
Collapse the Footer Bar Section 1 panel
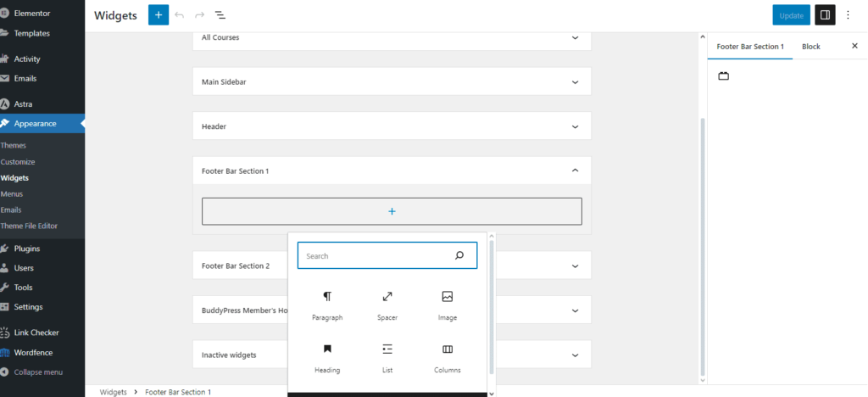coord(575,171)
